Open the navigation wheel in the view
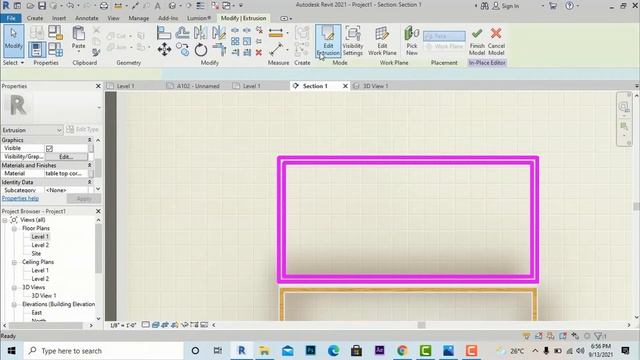 (624, 107)
